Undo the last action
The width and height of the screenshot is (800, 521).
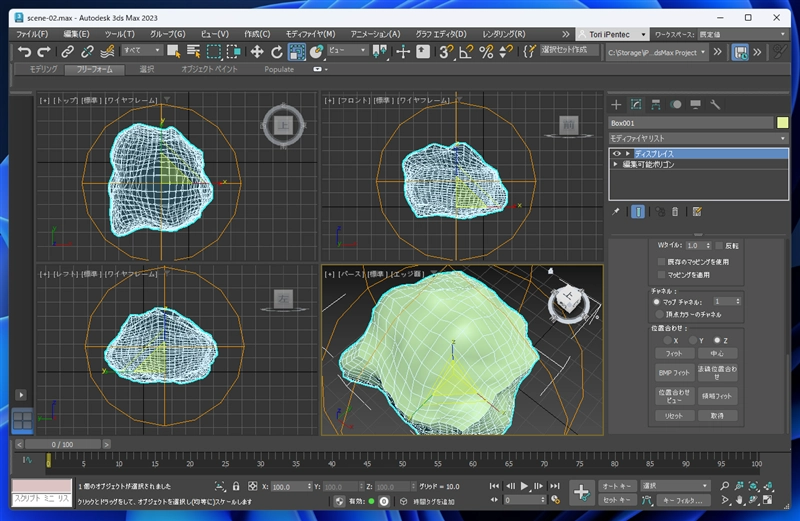click(24, 52)
